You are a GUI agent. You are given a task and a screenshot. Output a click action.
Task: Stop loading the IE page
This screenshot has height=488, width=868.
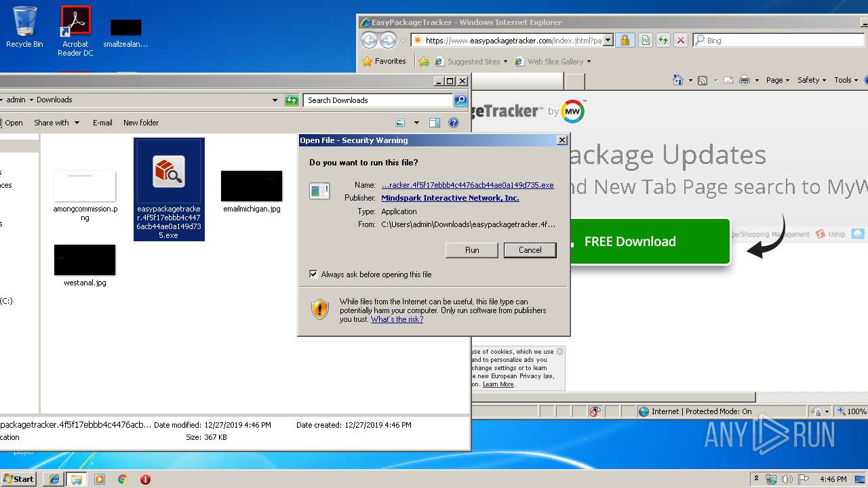(681, 41)
